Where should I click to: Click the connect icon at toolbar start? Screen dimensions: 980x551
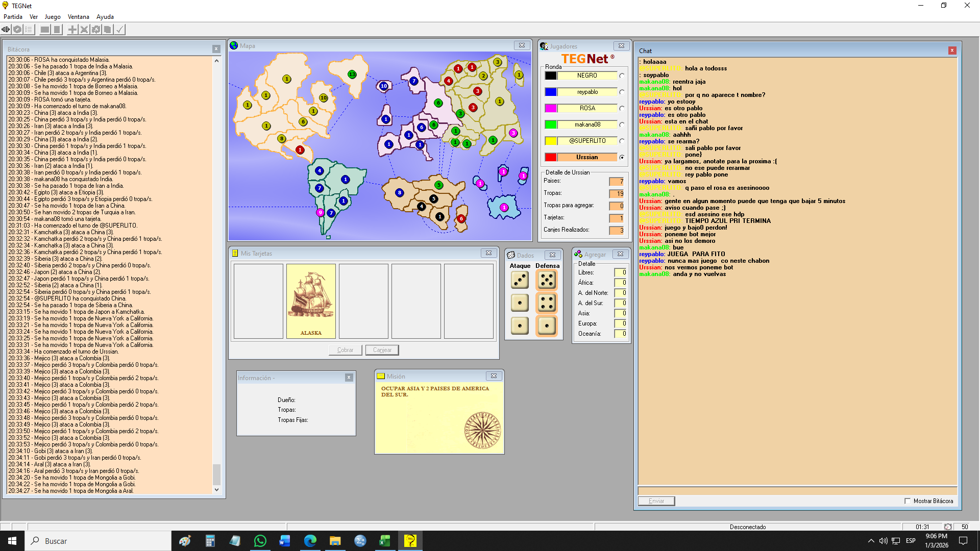pos(6,30)
